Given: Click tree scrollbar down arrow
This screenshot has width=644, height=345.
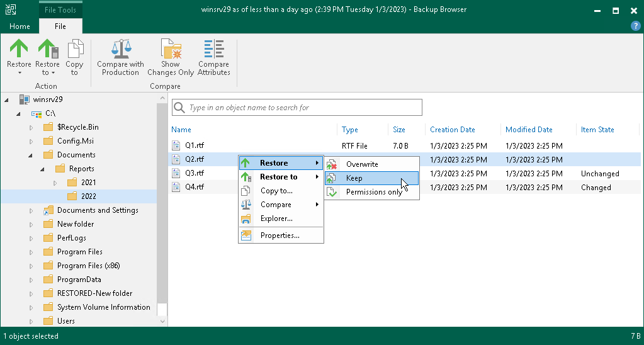Looking at the screenshot, I should 162,322.
